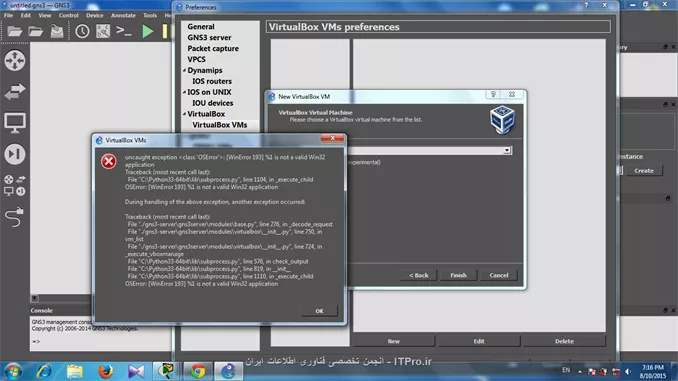Open Visual Studio icon on taskbar
The width and height of the screenshot is (678, 381).
coord(136,371)
